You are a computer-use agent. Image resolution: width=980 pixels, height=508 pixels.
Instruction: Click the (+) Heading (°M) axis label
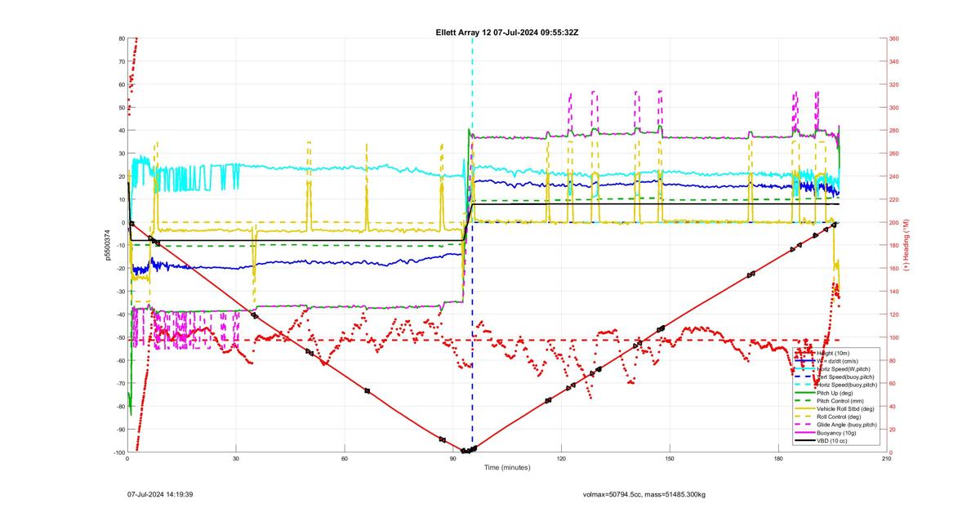point(906,245)
